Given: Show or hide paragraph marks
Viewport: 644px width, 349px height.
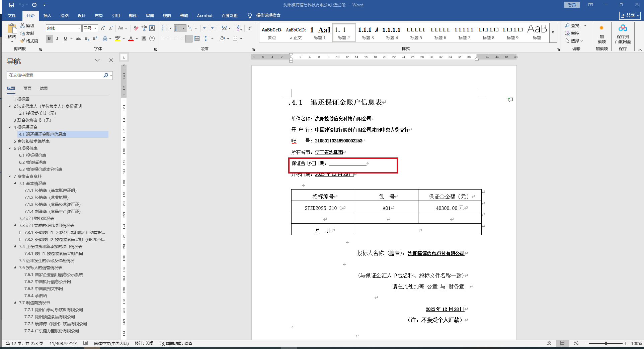Looking at the screenshot, I should tap(250, 28).
